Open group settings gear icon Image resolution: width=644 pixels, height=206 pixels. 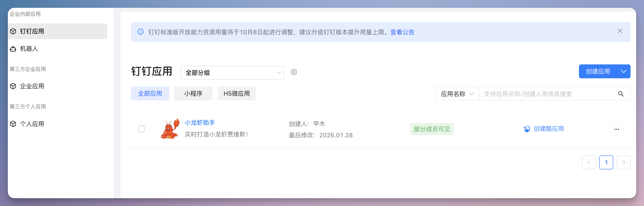click(x=294, y=72)
